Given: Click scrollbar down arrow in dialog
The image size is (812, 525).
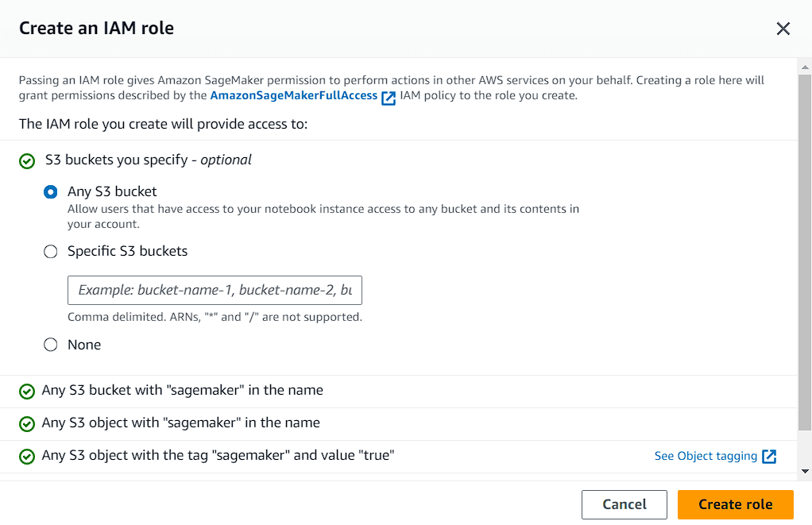Looking at the screenshot, I should (x=805, y=471).
